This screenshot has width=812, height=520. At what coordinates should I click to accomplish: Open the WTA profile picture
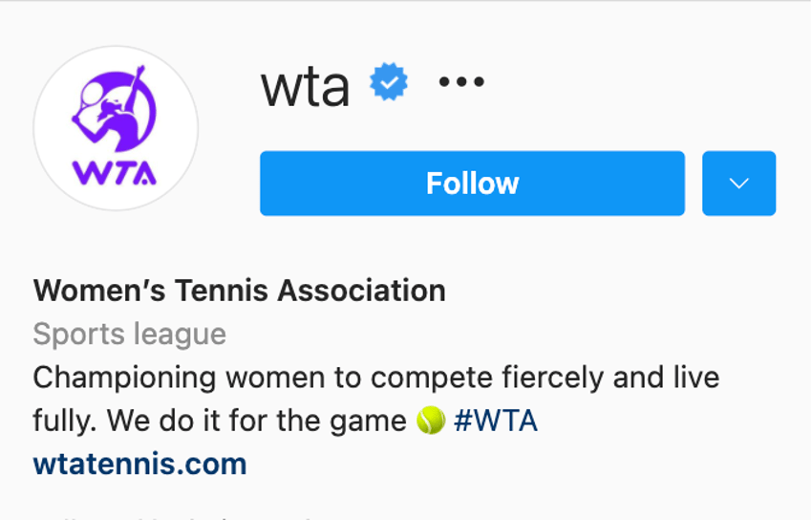(x=116, y=128)
